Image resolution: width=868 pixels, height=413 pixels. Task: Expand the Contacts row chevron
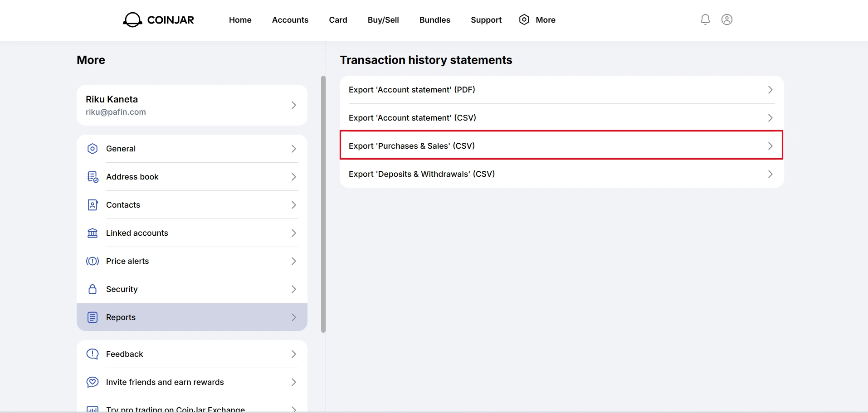click(x=294, y=205)
